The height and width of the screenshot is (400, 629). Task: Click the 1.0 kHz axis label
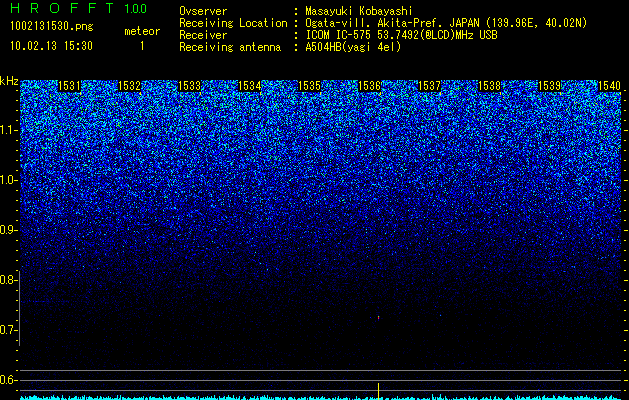click(x=7, y=180)
